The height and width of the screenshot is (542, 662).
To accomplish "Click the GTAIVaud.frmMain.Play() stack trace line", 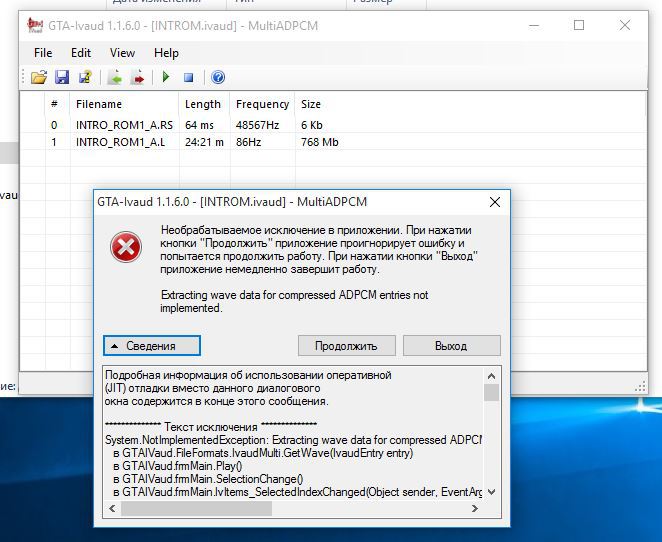I will [177, 466].
